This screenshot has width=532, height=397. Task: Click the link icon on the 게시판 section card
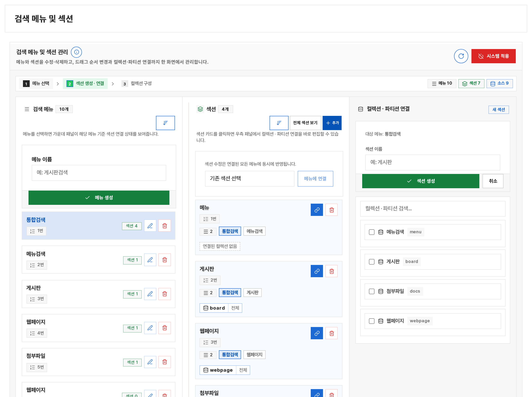[317, 271]
